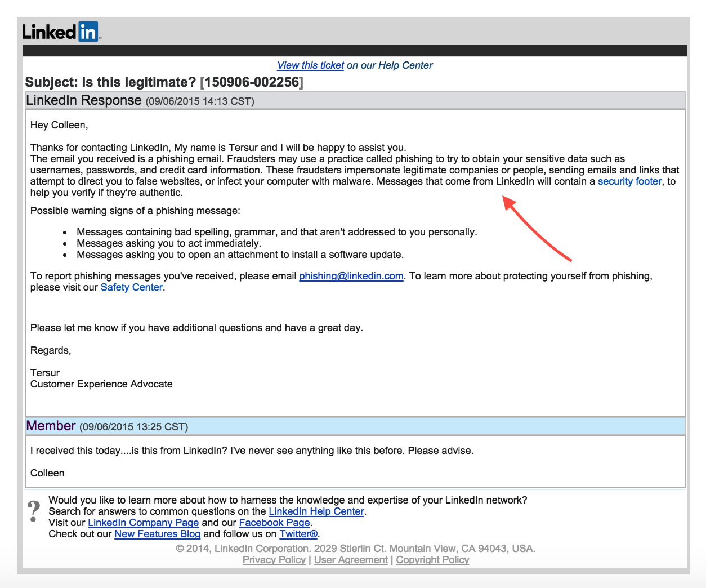Click the ticket number 150906-002256

coord(252,82)
